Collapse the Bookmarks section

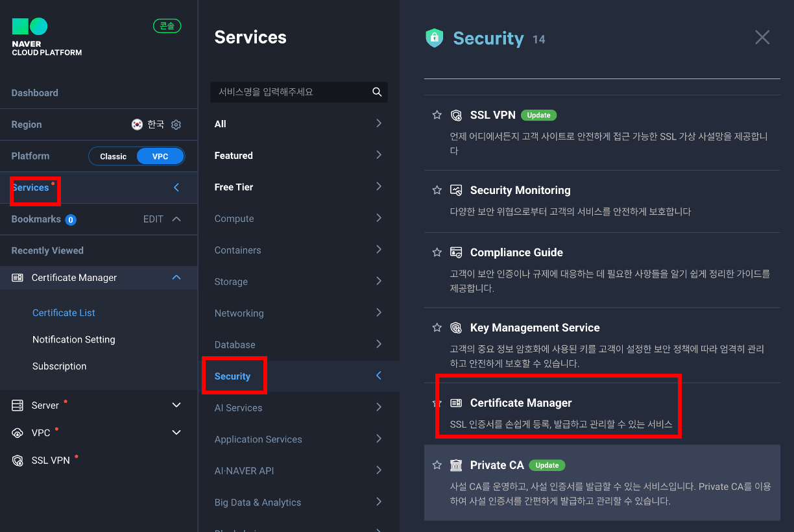click(176, 219)
